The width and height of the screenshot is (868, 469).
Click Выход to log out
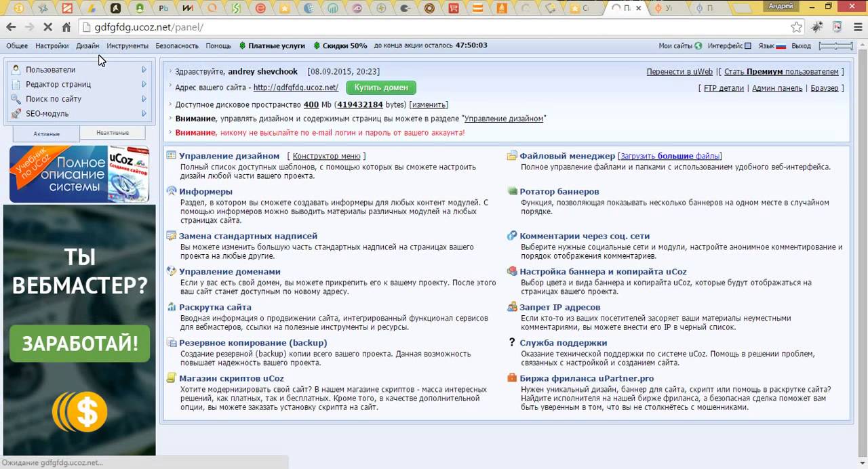[x=801, y=46]
